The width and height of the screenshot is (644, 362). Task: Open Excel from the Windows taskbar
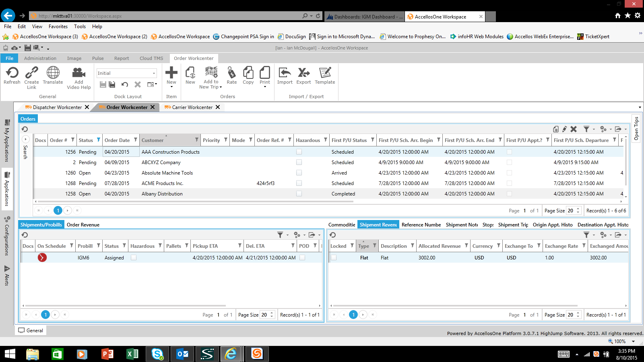point(132,354)
